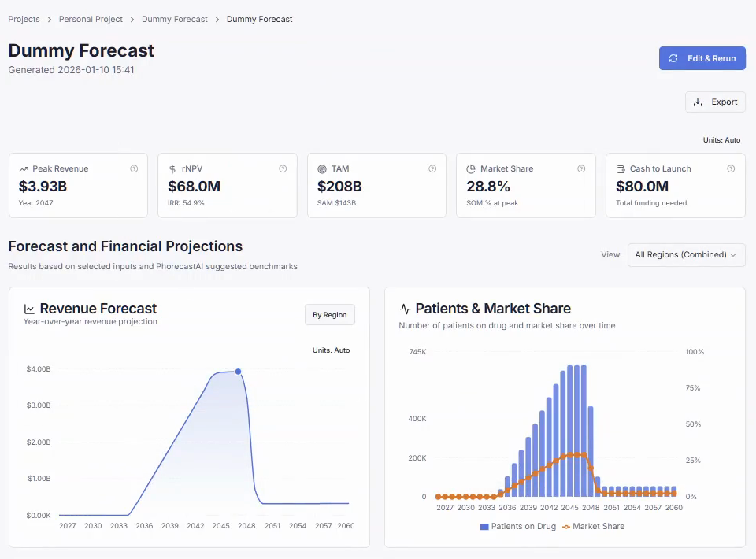Click the pie chart icon beside Market Share
Image resolution: width=756 pixels, height=559 pixels.
pos(471,169)
